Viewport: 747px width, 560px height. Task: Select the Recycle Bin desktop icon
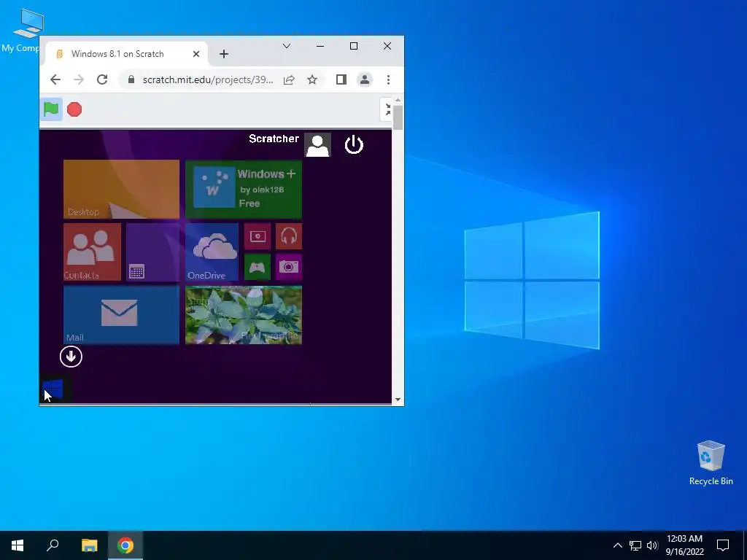tap(711, 463)
